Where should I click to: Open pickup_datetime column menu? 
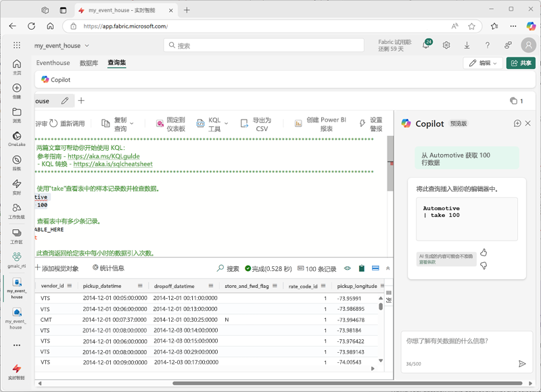(140, 286)
